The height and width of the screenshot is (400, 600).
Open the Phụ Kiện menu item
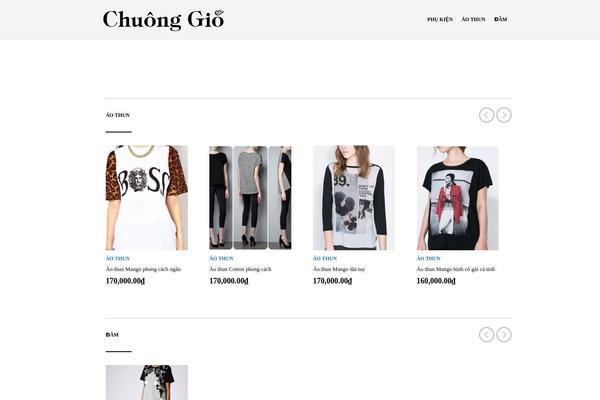click(440, 19)
